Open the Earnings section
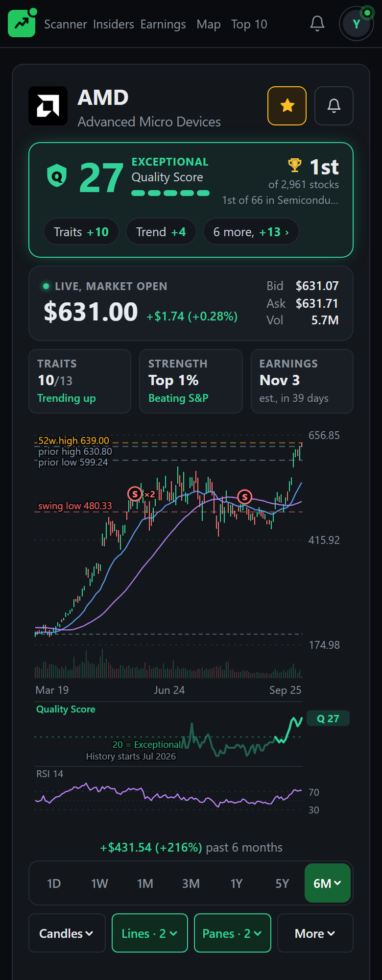The image size is (382, 980). pos(163,24)
